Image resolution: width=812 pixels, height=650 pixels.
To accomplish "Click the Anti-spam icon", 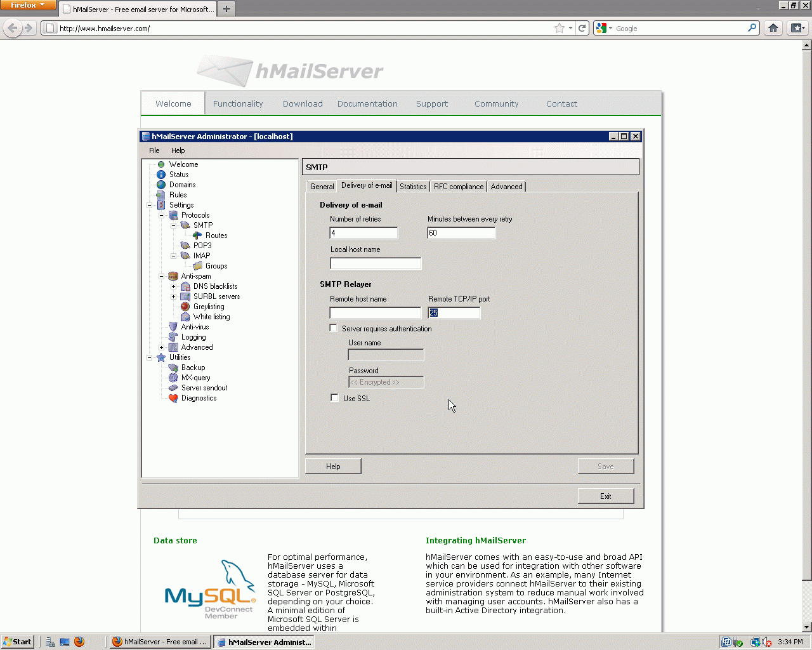I will tap(173, 276).
